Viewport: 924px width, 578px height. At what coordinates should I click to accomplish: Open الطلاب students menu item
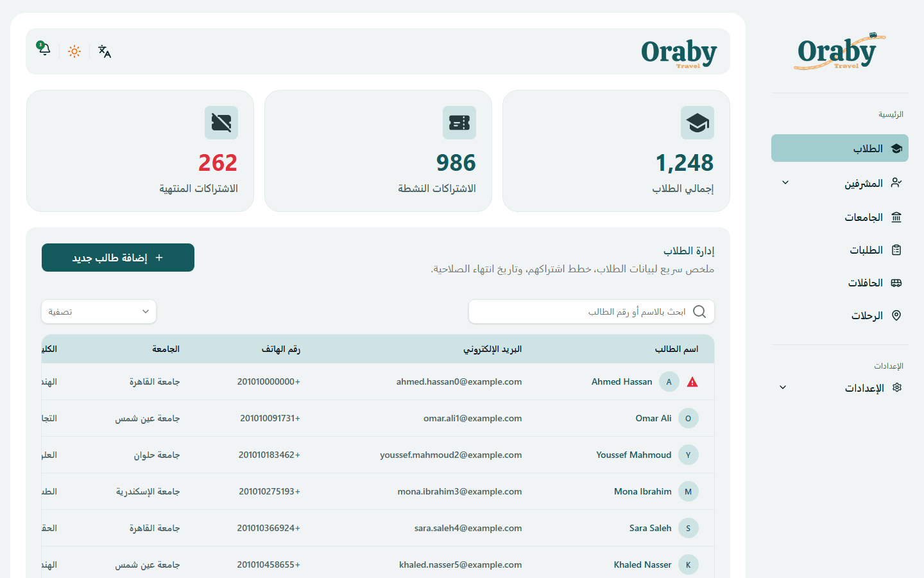coord(840,148)
